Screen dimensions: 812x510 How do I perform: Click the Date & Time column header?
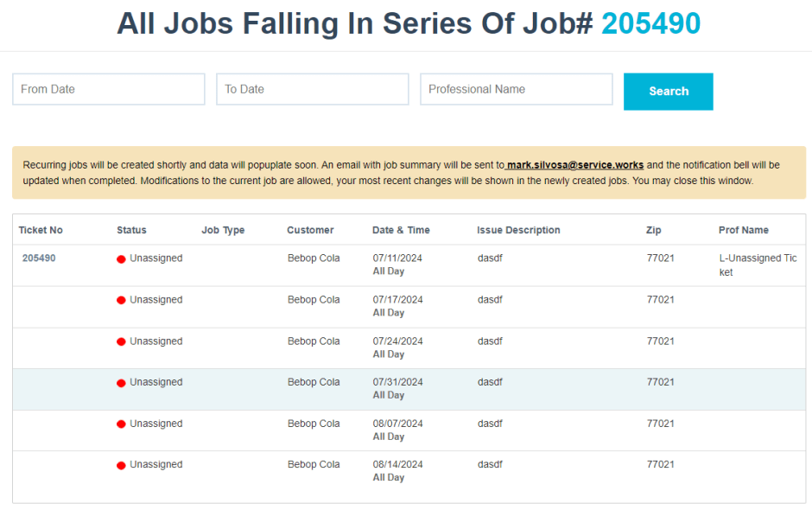tap(401, 230)
